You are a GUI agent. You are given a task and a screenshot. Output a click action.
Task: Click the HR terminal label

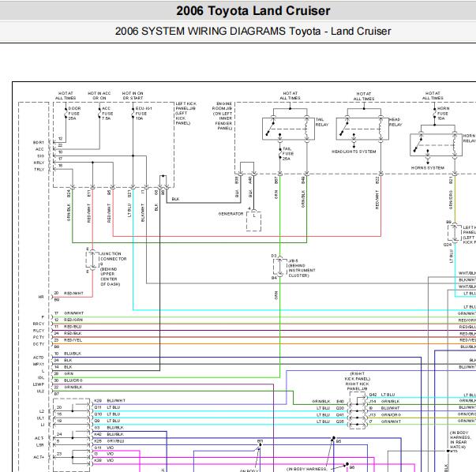pos(41,297)
